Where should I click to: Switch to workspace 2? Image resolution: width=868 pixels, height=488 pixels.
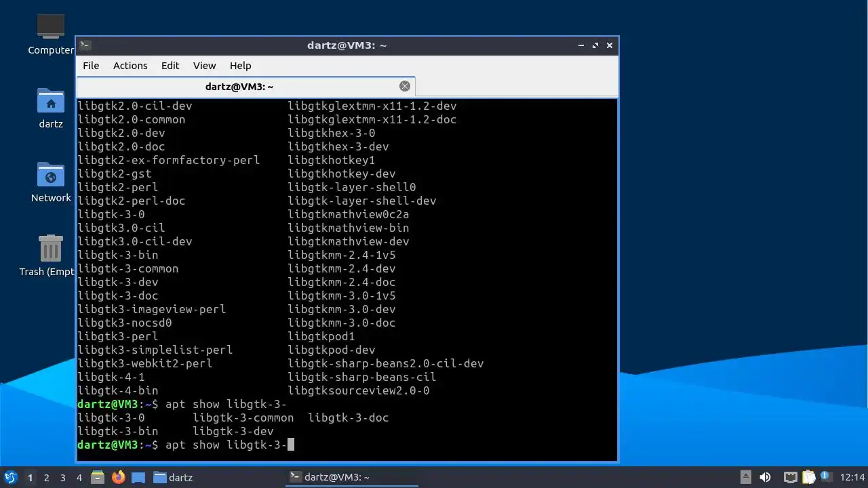pos(47,477)
